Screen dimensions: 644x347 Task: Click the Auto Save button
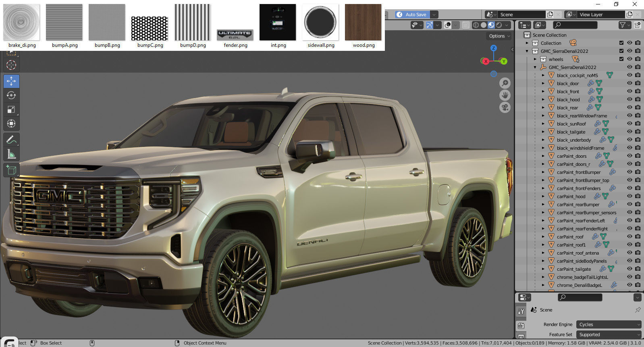[x=412, y=15]
